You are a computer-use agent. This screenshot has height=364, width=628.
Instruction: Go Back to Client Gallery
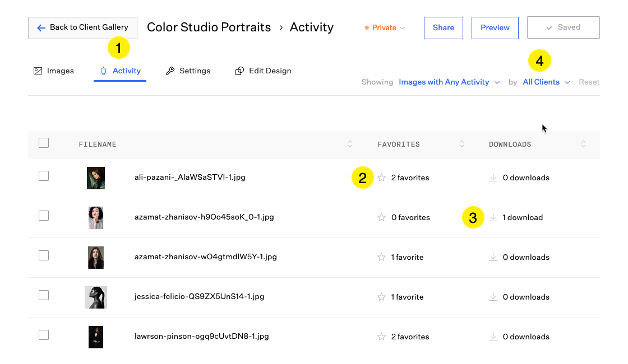(82, 27)
